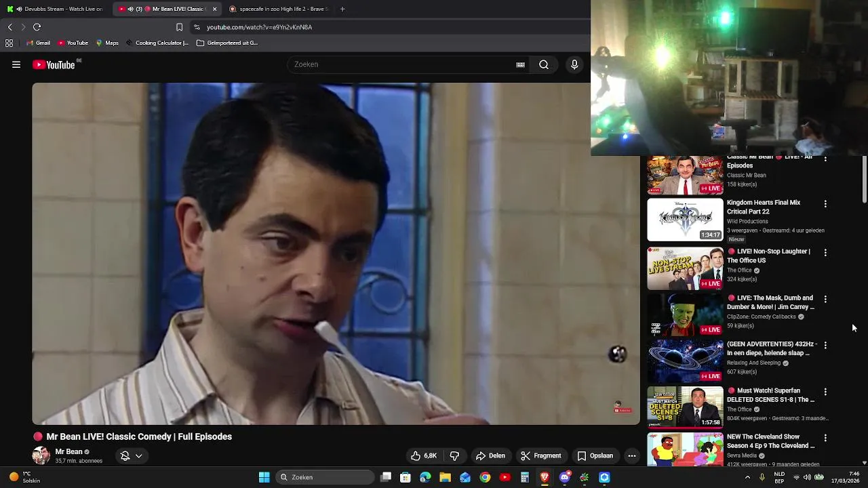Open The Office Non-Stop Laughter live thumbnail
This screenshot has height=488, width=868.
click(x=685, y=268)
